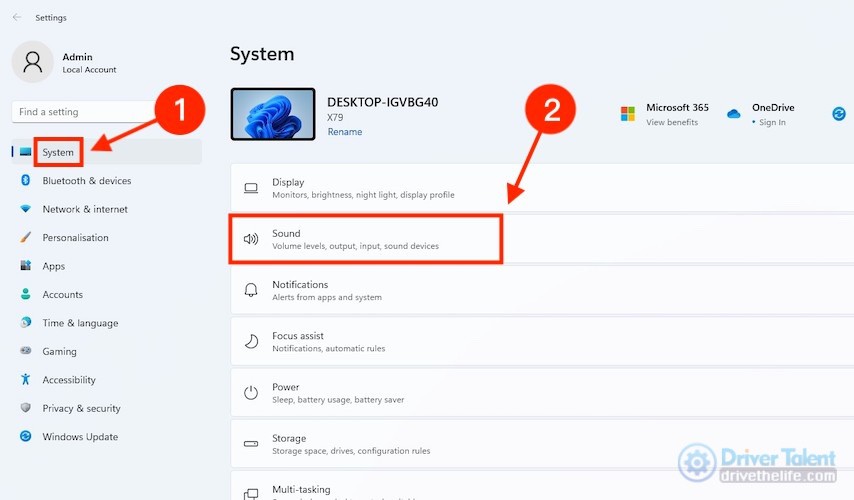854x500 pixels.
Task: Click the Notifications bell icon
Action: click(251, 290)
